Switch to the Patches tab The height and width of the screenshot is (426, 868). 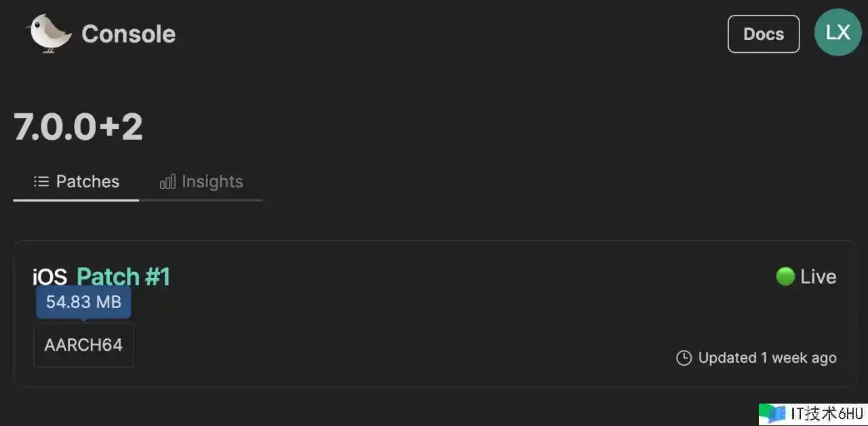point(87,182)
